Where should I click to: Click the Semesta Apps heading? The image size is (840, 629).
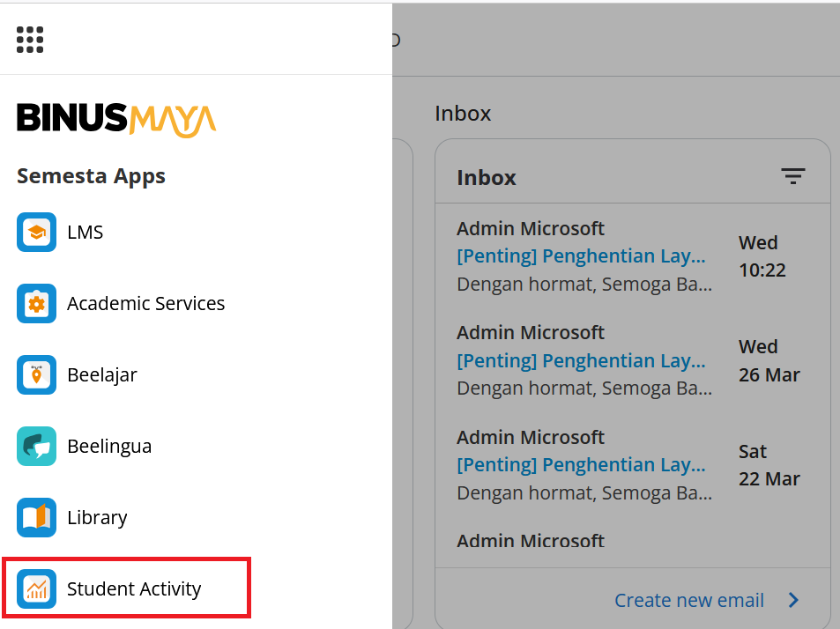(91, 176)
